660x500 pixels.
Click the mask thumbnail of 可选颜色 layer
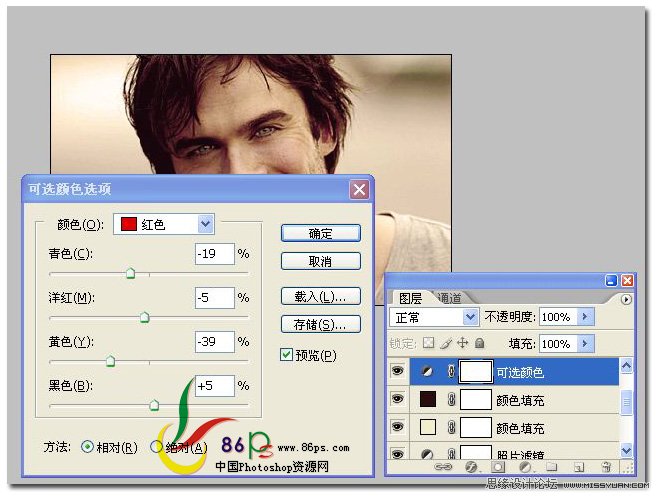476,371
